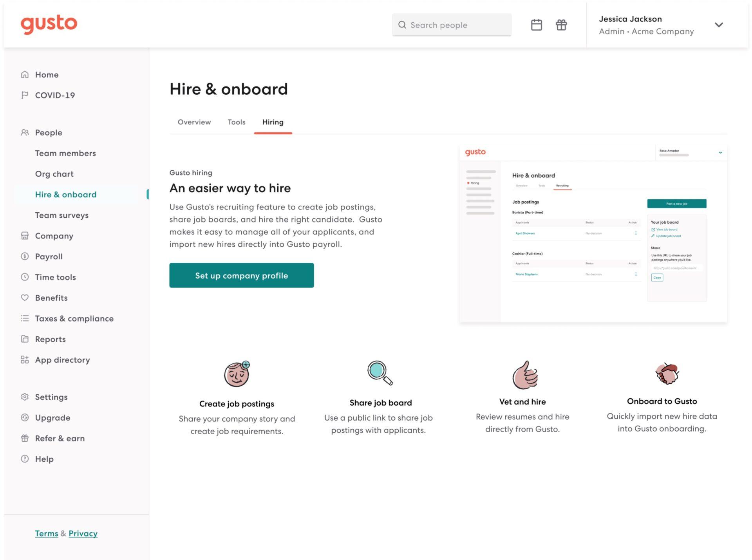Open the Org chart section
This screenshot has width=752, height=560.
(x=54, y=173)
